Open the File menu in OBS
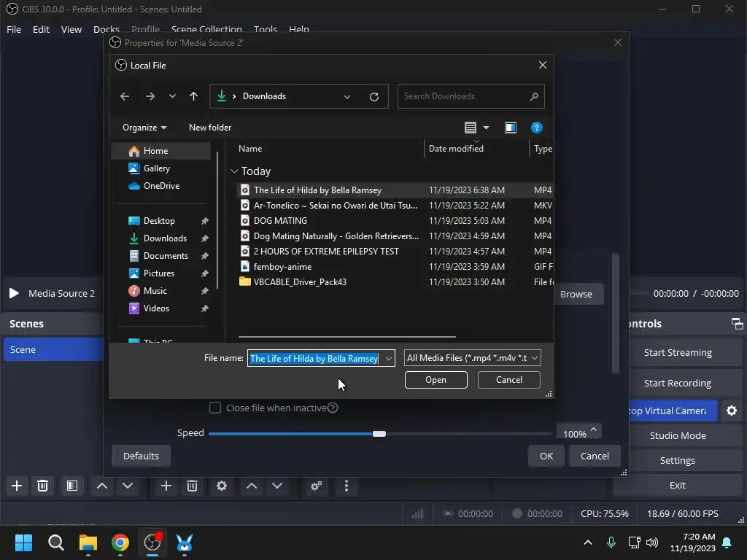747x560 pixels. tap(14, 29)
